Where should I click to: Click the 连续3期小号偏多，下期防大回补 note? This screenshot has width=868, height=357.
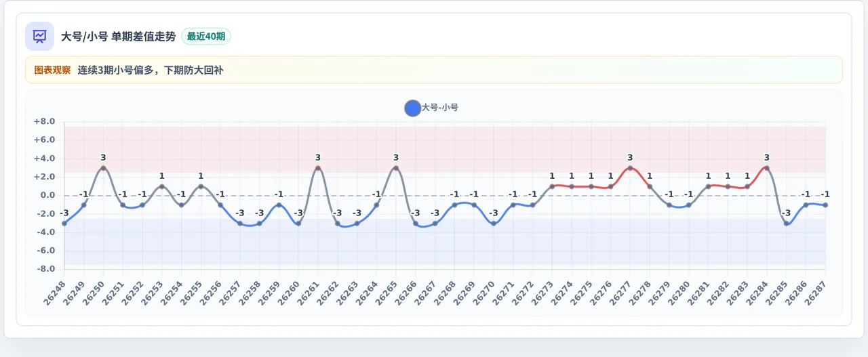click(150, 70)
